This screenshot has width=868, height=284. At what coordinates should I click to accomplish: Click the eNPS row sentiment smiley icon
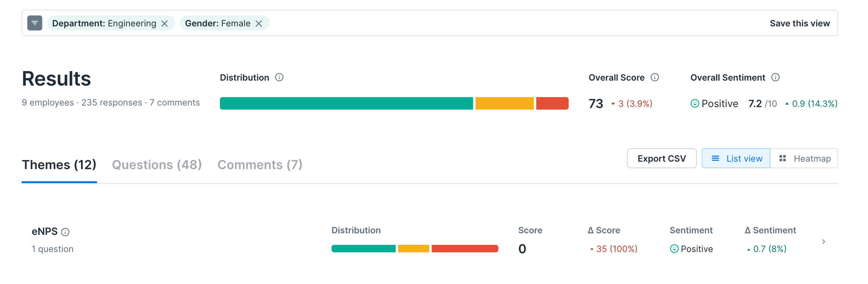(674, 249)
